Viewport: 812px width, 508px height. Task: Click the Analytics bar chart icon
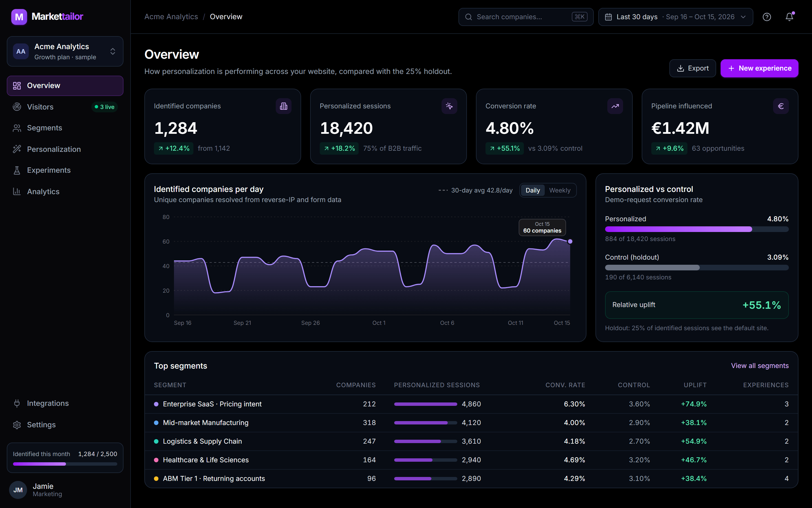[17, 192]
